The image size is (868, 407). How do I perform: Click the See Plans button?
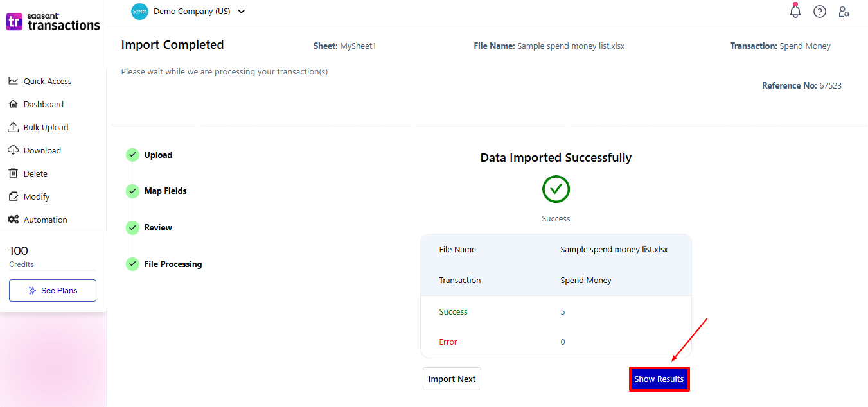coord(53,291)
